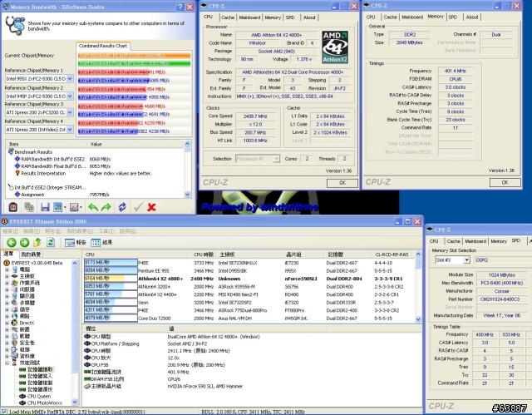
Task: Open the options icon at Sandra toolbar's far left
Action: (x=12, y=206)
